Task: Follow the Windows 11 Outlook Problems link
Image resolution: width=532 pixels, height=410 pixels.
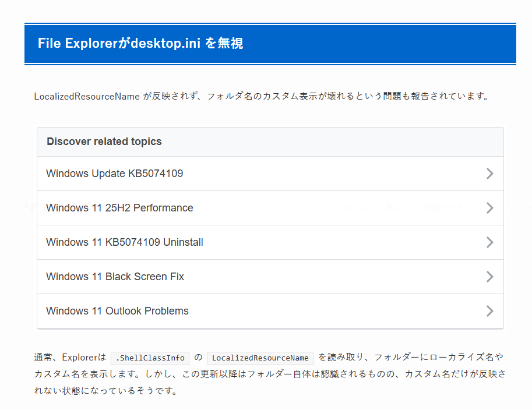Action: (x=117, y=311)
